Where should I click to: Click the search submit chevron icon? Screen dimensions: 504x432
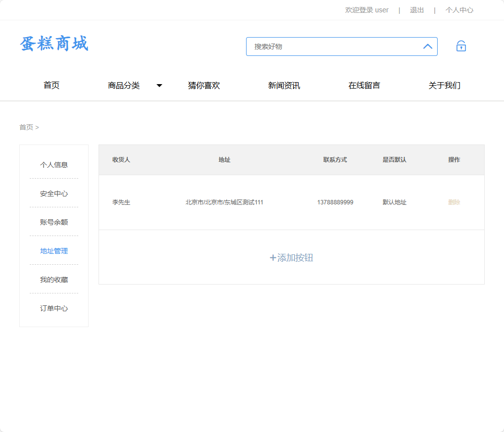pos(427,46)
